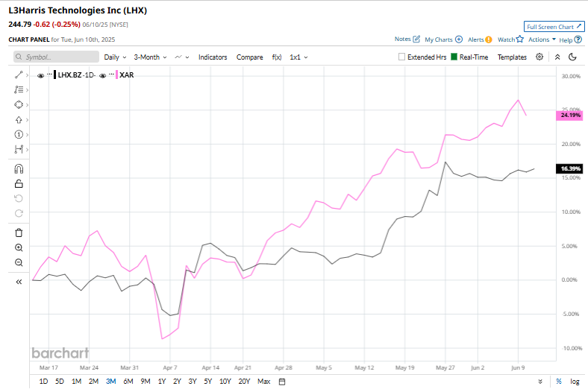The height and width of the screenshot is (392, 588).
Task: Click the zoom in magnifier
Action: (19, 247)
